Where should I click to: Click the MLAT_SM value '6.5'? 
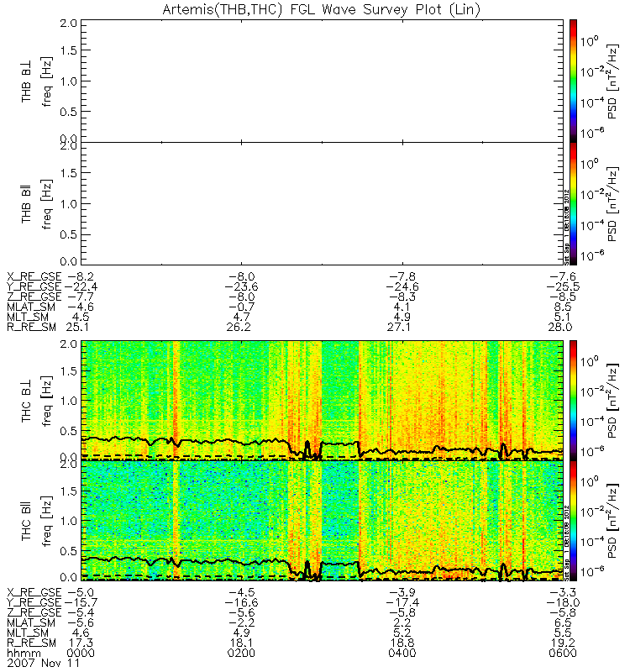(563, 622)
